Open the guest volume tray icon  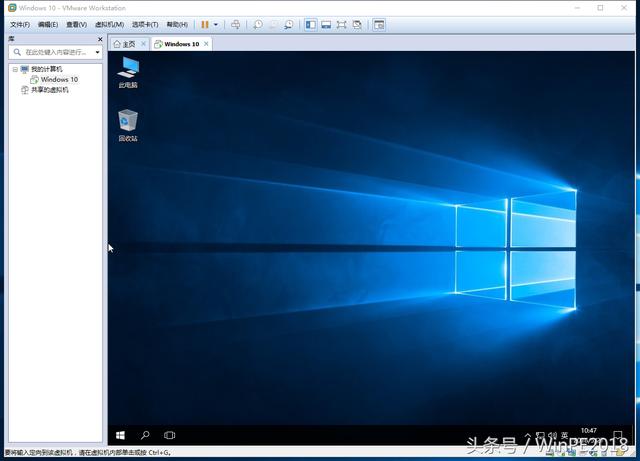[553, 435]
